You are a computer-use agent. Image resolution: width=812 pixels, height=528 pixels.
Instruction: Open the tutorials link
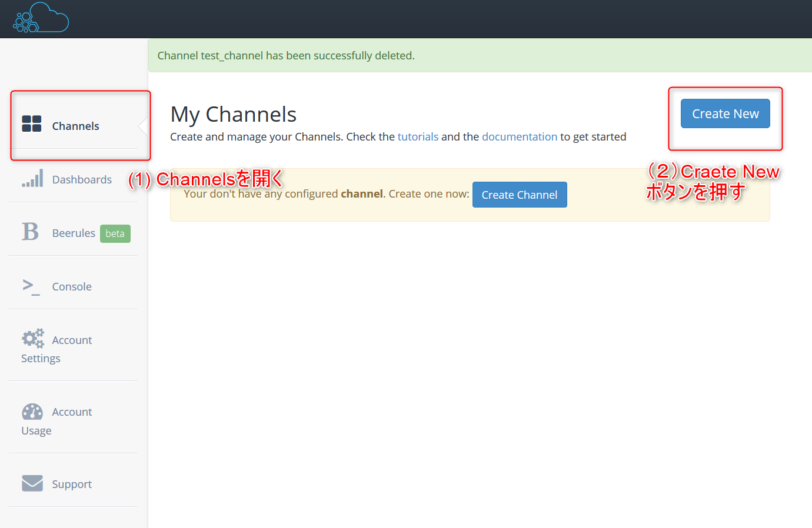pyautogui.click(x=418, y=137)
